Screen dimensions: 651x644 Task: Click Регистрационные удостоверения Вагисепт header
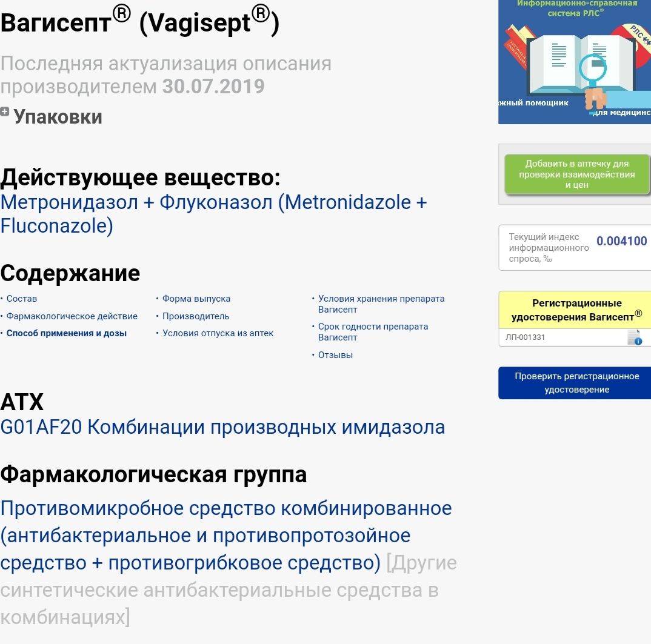pos(576,310)
